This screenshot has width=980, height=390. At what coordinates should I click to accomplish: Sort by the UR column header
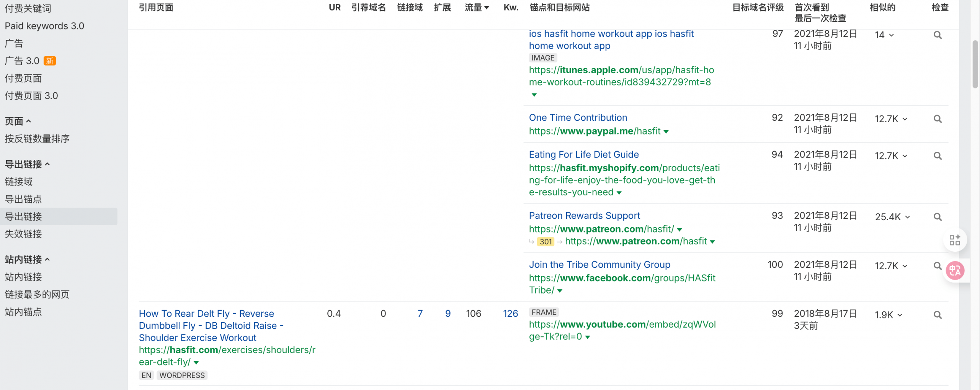[335, 8]
